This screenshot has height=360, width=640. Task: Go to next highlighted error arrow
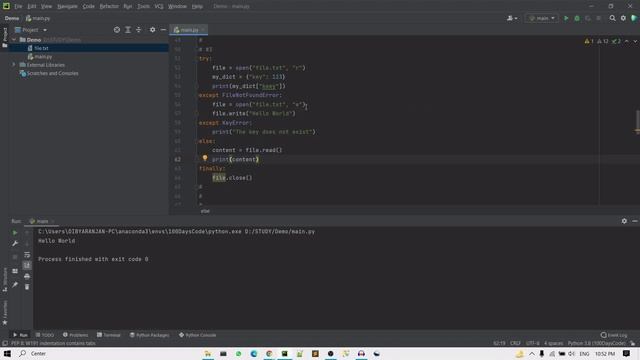click(x=635, y=41)
